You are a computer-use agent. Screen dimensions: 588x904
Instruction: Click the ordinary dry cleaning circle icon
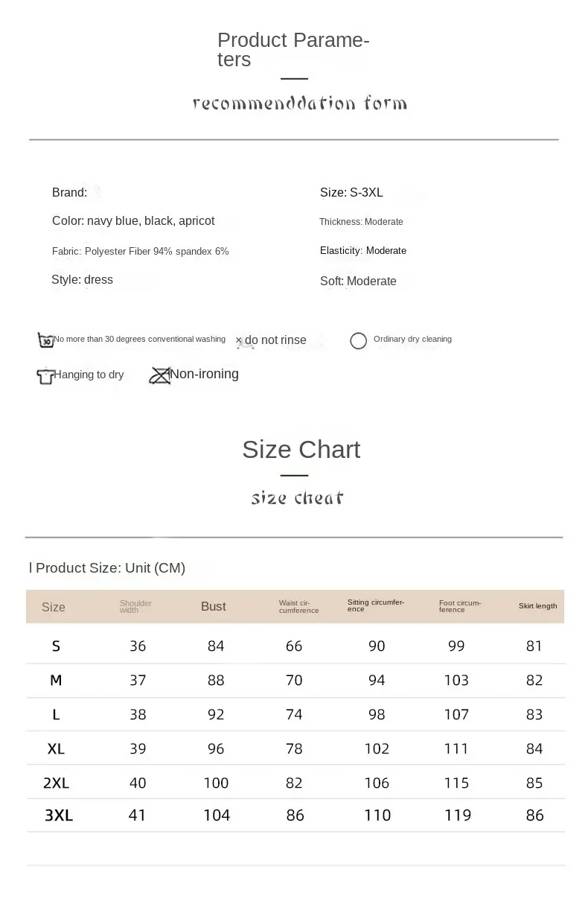[x=358, y=340]
